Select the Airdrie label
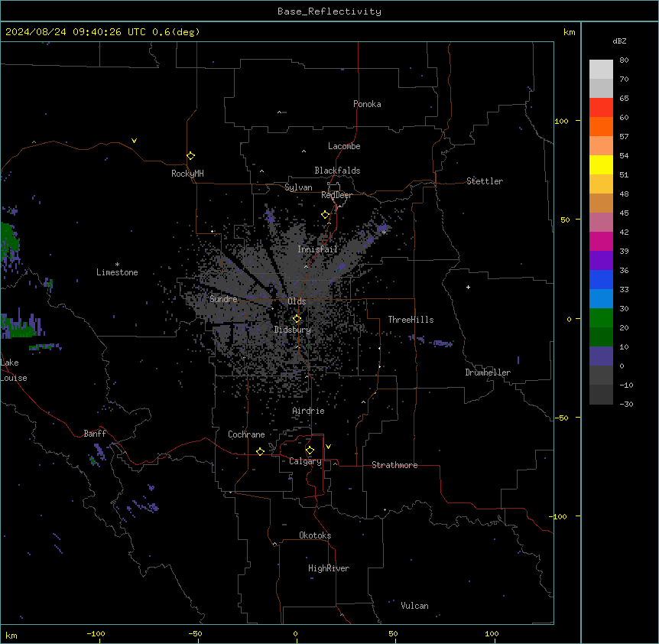 (308, 411)
